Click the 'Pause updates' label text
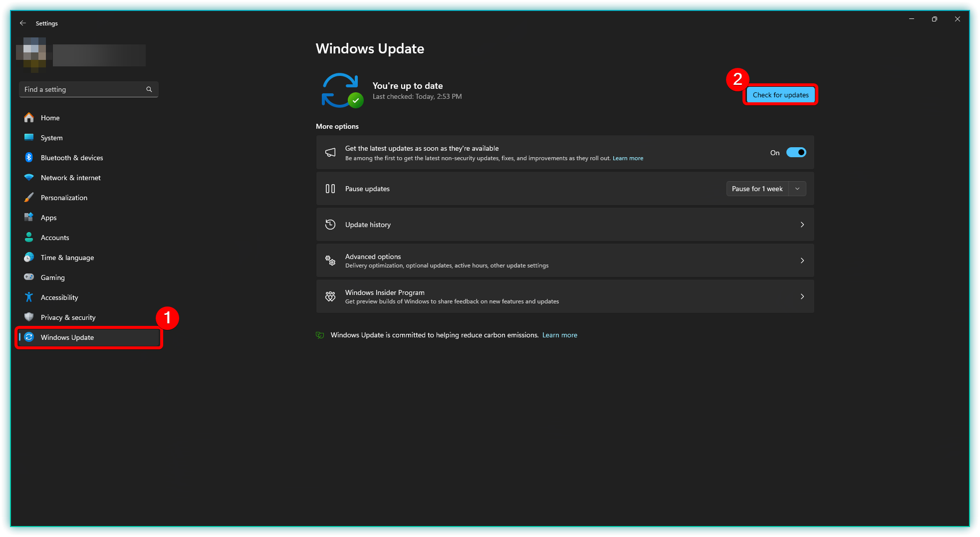The image size is (980, 537). click(367, 189)
